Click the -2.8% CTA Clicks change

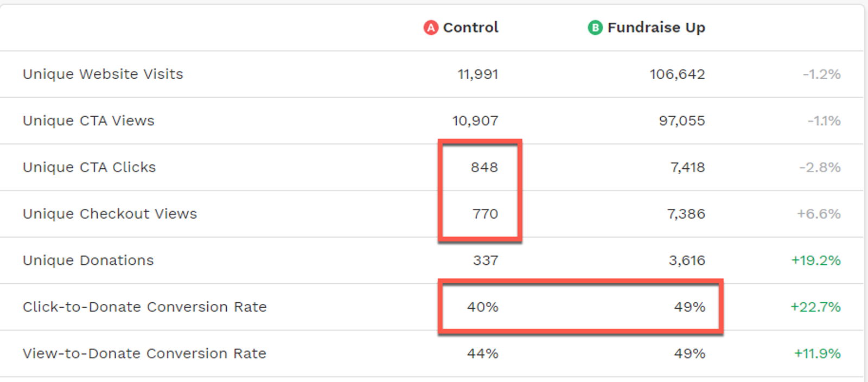[820, 168]
